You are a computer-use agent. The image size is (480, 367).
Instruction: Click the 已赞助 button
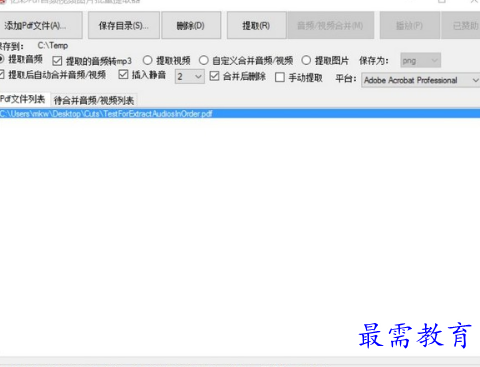pos(462,25)
